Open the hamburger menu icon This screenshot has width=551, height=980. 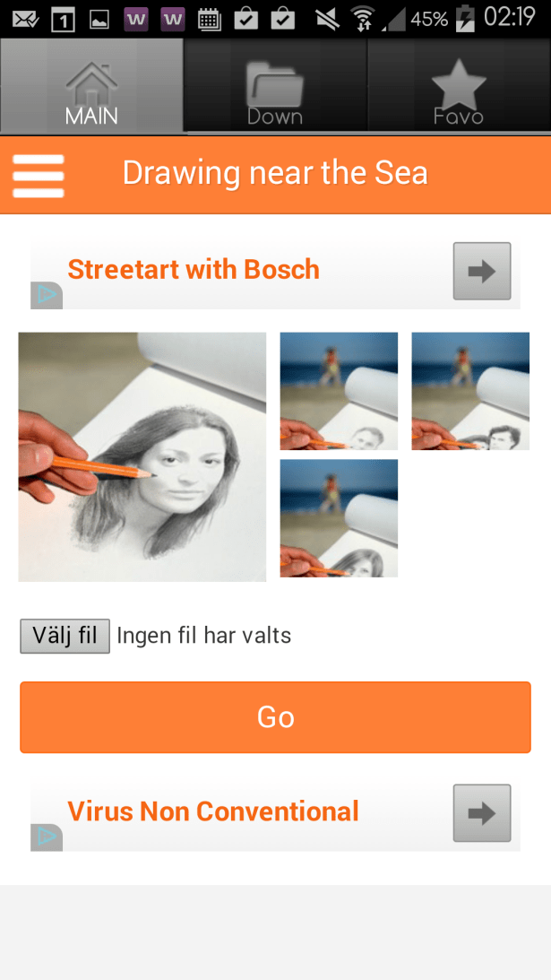coord(39,176)
